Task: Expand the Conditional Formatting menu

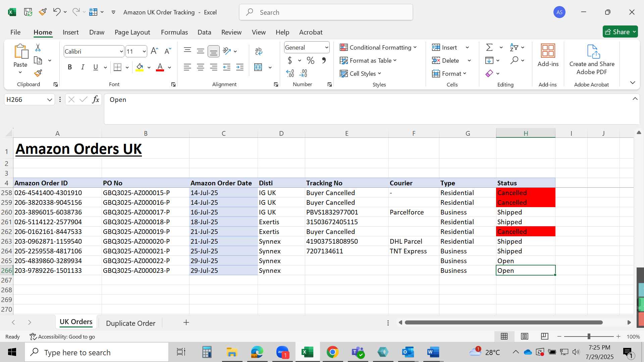Action: [x=415, y=48]
